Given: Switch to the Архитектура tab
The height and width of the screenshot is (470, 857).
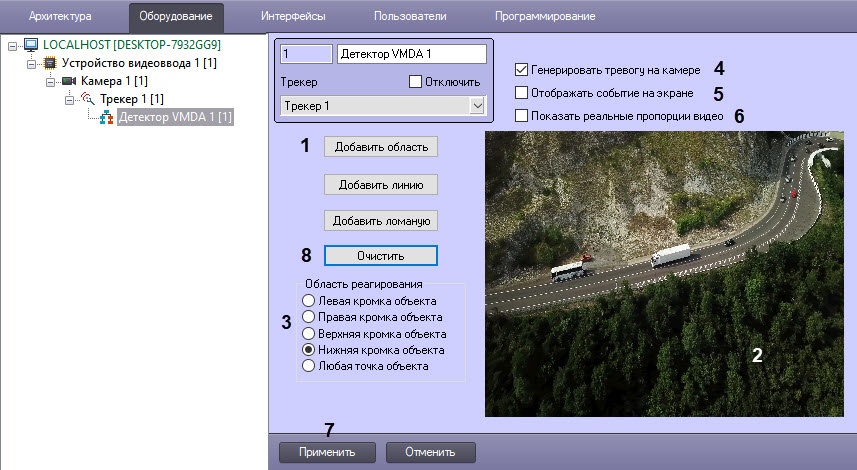Looking at the screenshot, I should point(60,17).
